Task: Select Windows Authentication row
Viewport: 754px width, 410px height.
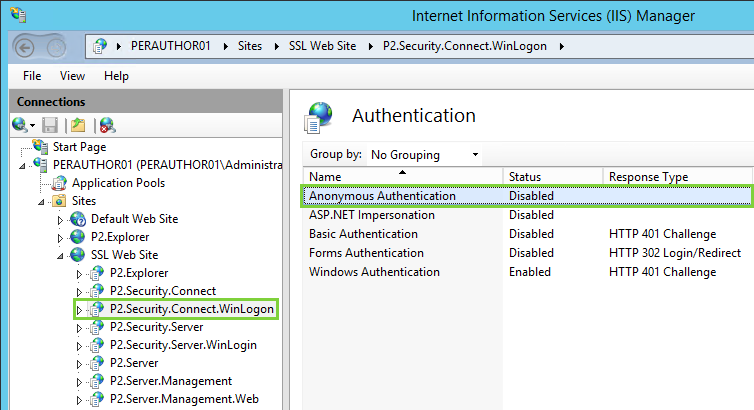Action: click(374, 272)
